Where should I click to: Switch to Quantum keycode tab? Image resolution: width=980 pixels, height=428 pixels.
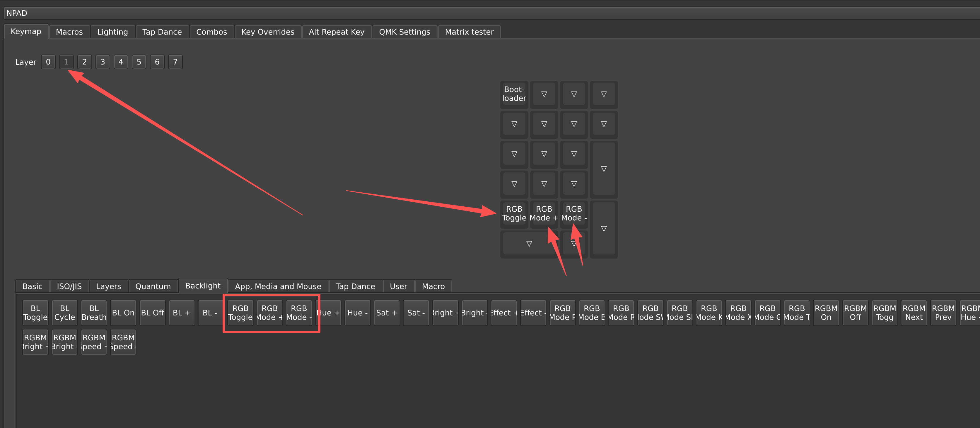(x=153, y=286)
